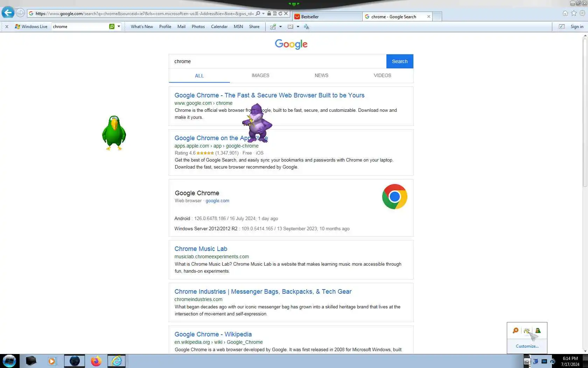Click the Chrome logo in the knowledge card
The image size is (588, 368).
[394, 197]
